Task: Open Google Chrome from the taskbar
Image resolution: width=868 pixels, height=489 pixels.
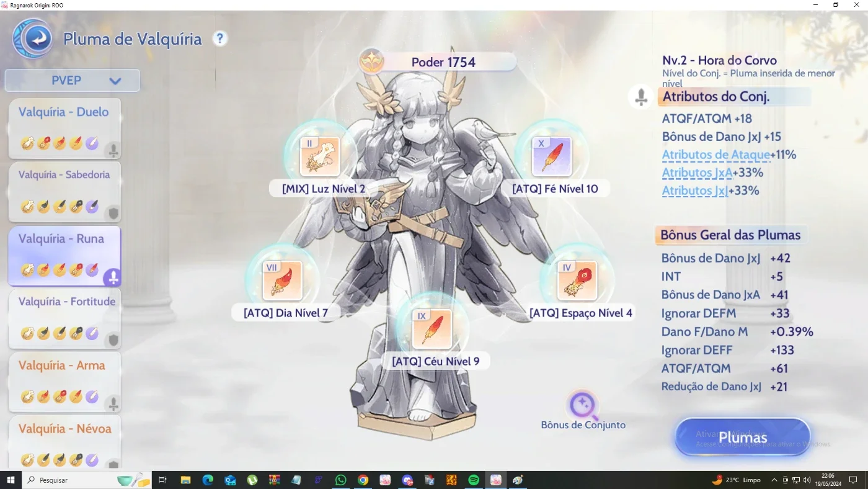Action: (x=363, y=480)
